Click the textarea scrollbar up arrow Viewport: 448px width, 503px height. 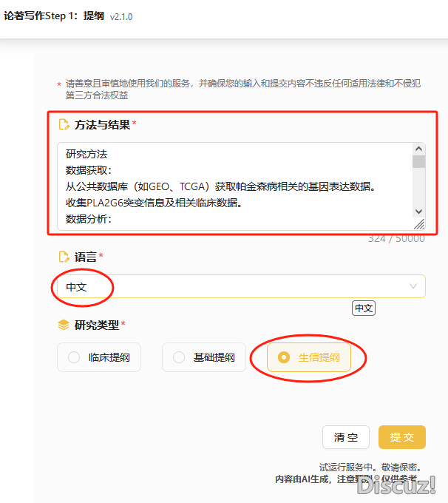(418, 149)
